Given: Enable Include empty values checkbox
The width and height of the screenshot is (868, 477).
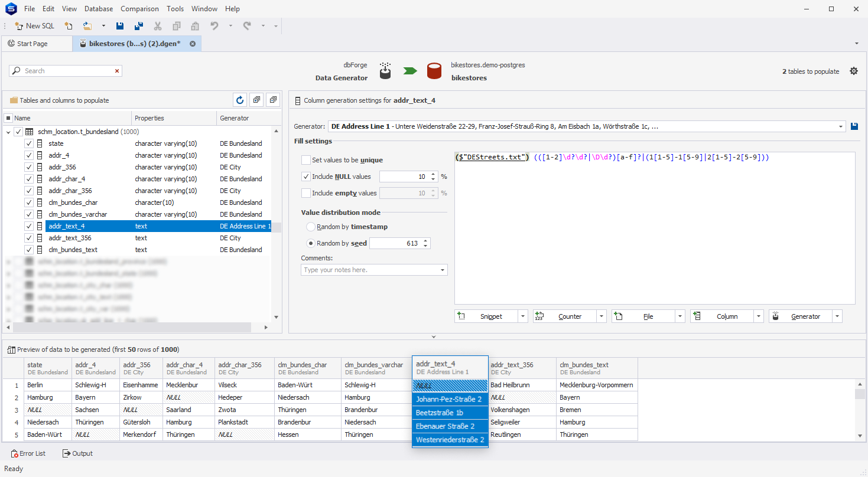Looking at the screenshot, I should pyautogui.click(x=305, y=193).
